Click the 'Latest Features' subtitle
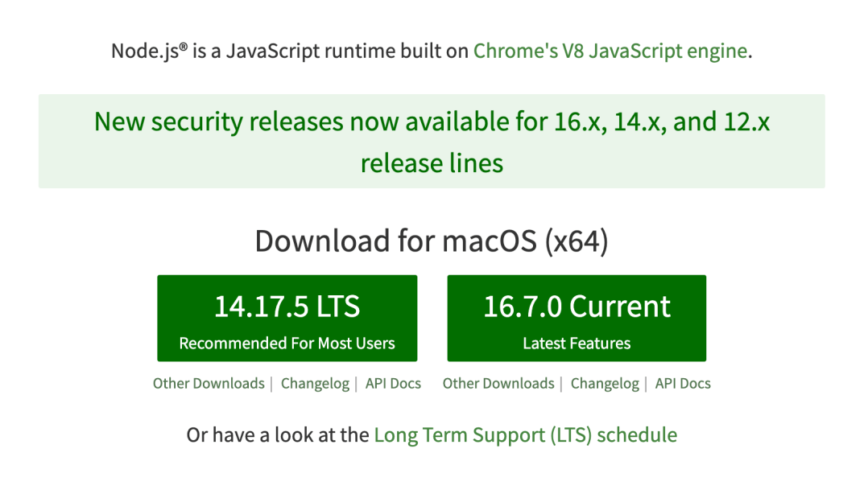 [x=577, y=344]
